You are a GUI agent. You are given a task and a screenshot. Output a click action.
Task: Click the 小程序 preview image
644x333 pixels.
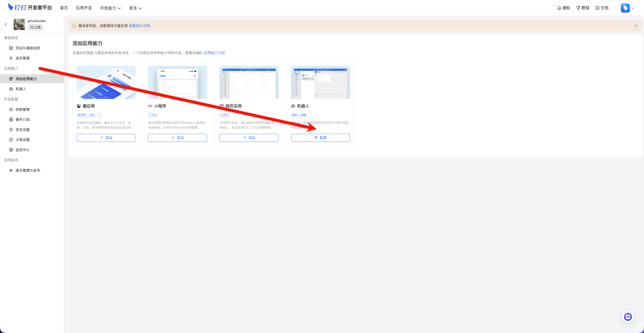pyautogui.click(x=178, y=82)
